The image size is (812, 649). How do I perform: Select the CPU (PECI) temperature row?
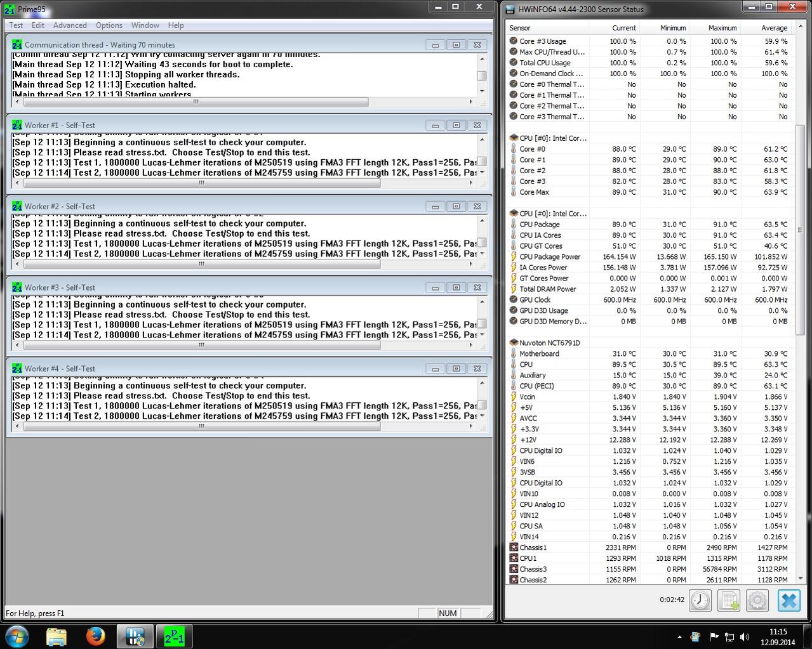649,386
